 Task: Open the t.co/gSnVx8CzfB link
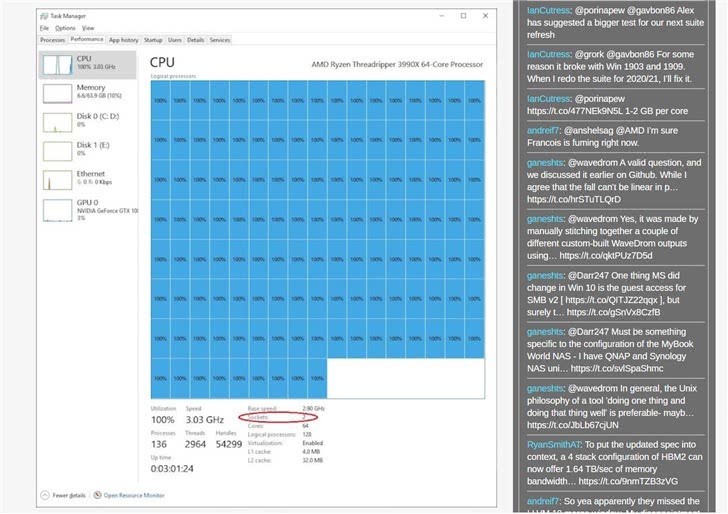coord(613,312)
